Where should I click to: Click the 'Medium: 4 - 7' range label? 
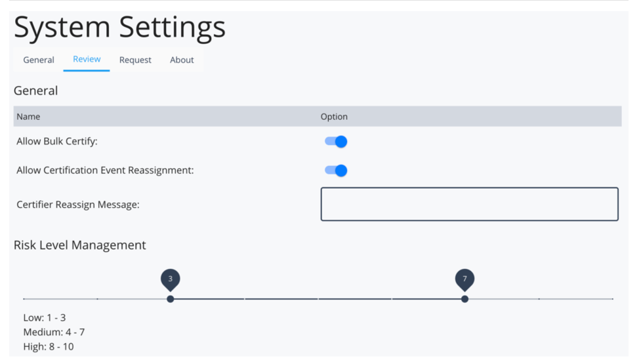pos(54,332)
